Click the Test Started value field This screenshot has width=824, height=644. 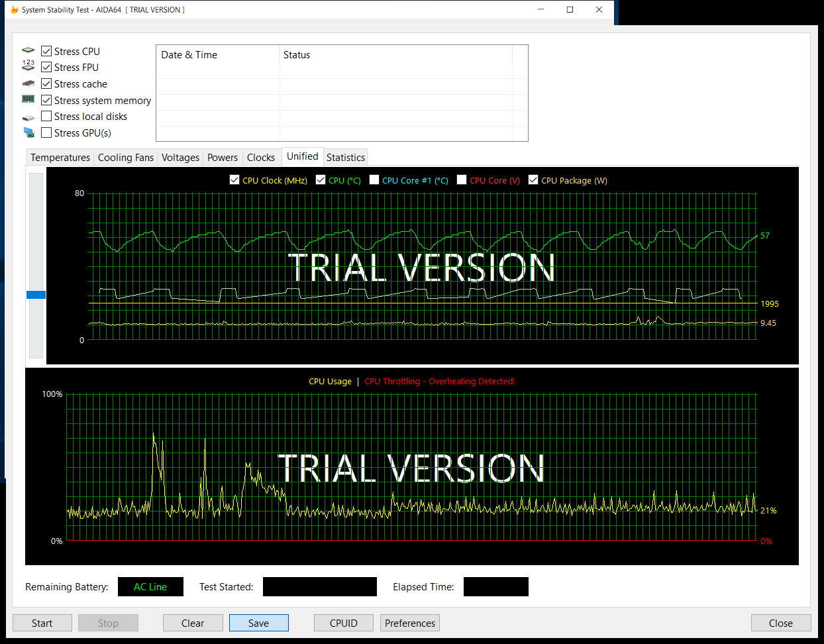tap(320, 587)
